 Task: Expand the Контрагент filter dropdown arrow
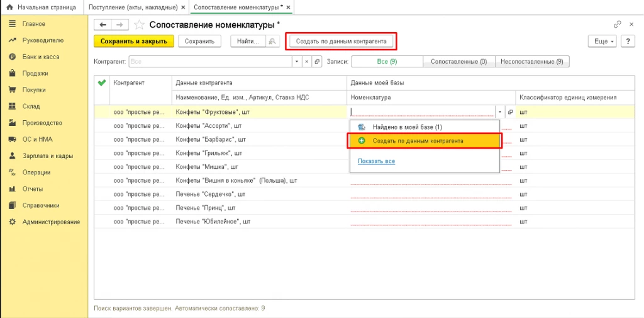click(297, 61)
